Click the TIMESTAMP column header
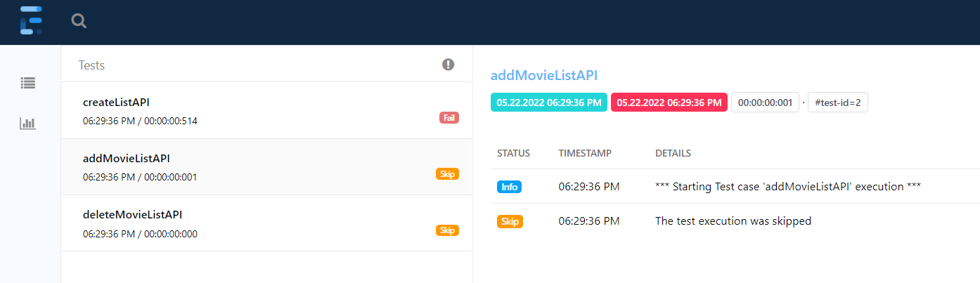980x283 pixels. [585, 153]
